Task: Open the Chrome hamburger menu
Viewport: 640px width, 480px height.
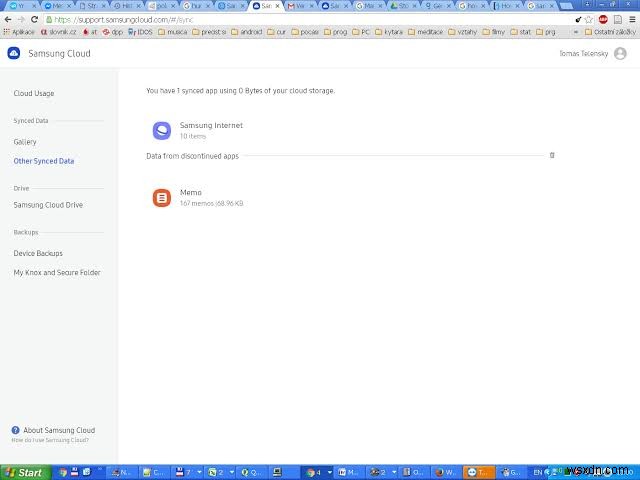Action: click(x=632, y=19)
